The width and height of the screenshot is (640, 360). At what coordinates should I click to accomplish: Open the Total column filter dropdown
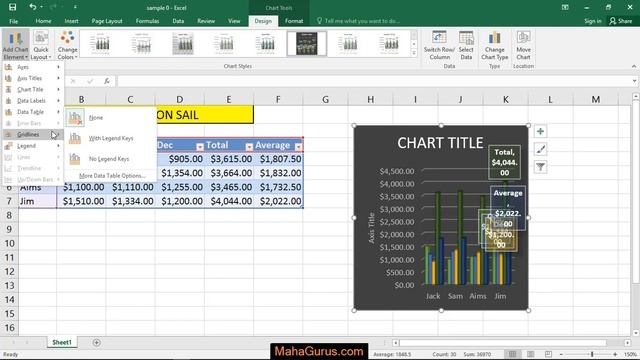[x=249, y=147]
